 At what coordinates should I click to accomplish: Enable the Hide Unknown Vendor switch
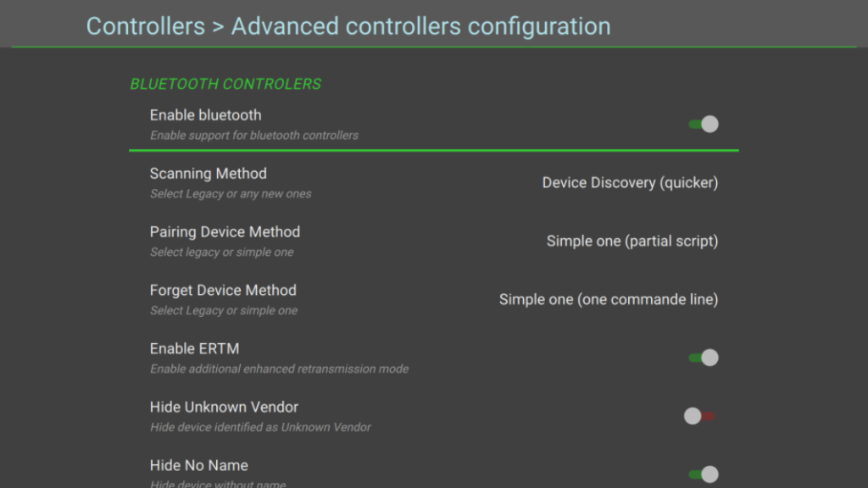699,415
